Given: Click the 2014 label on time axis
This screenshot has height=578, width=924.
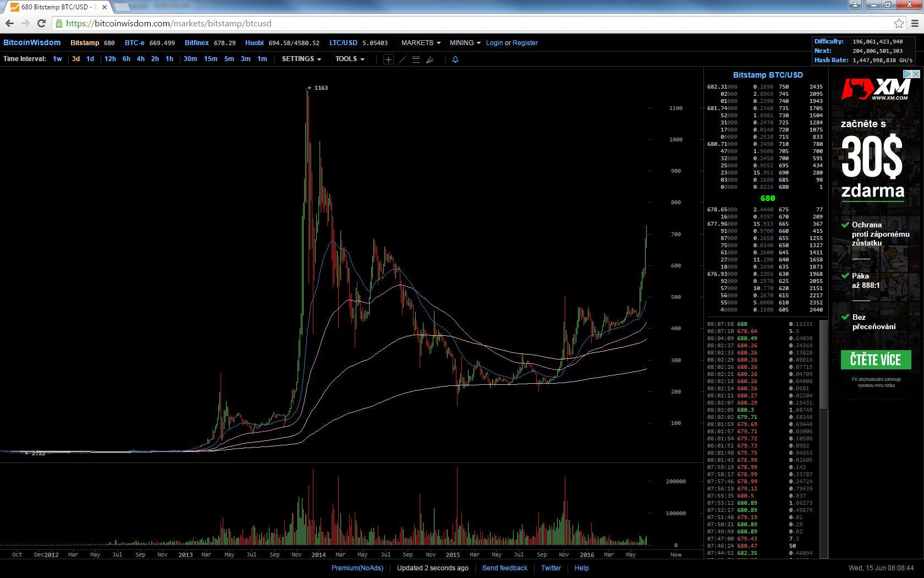Looking at the screenshot, I should point(318,555).
